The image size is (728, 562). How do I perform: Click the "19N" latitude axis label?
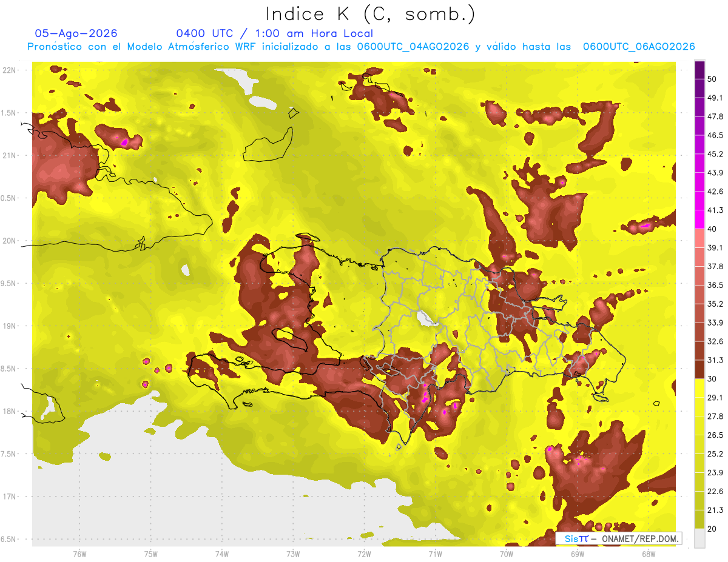tap(9, 326)
